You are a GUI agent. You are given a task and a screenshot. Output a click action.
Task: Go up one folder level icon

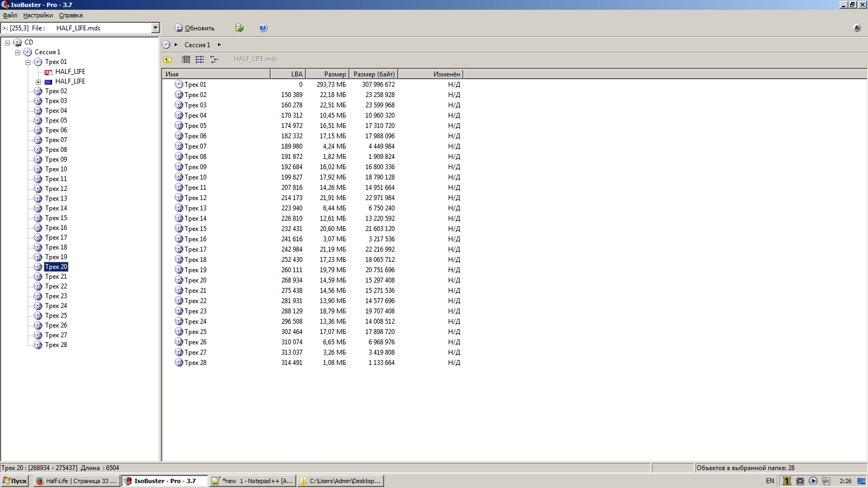click(x=168, y=60)
